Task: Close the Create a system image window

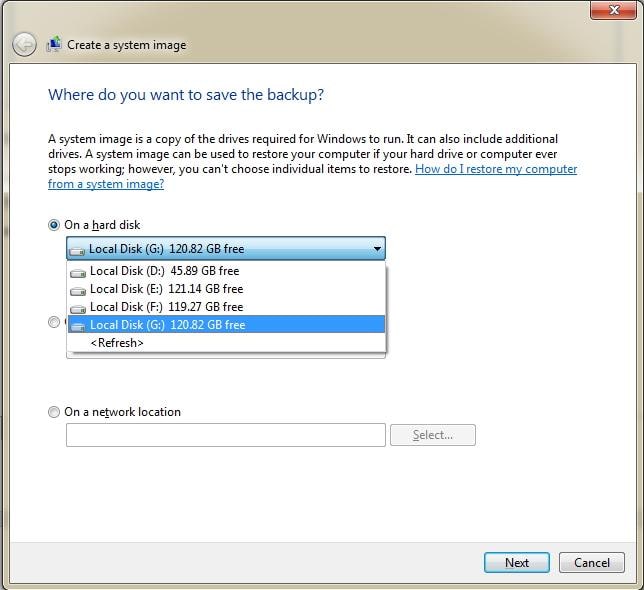Action: (x=613, y=10)
